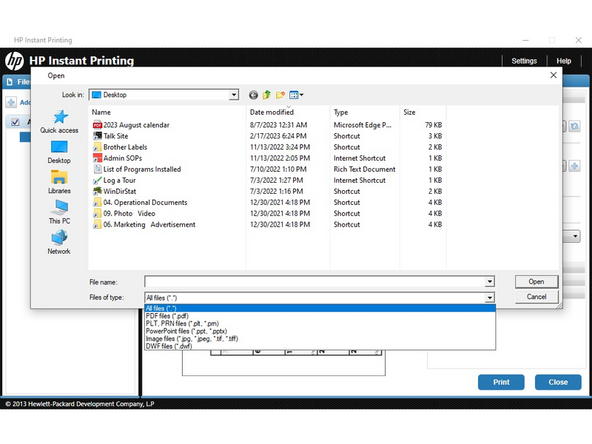Select the Log a Tour shortcut
The image size is (592, 444).
(x=114, y=180)
